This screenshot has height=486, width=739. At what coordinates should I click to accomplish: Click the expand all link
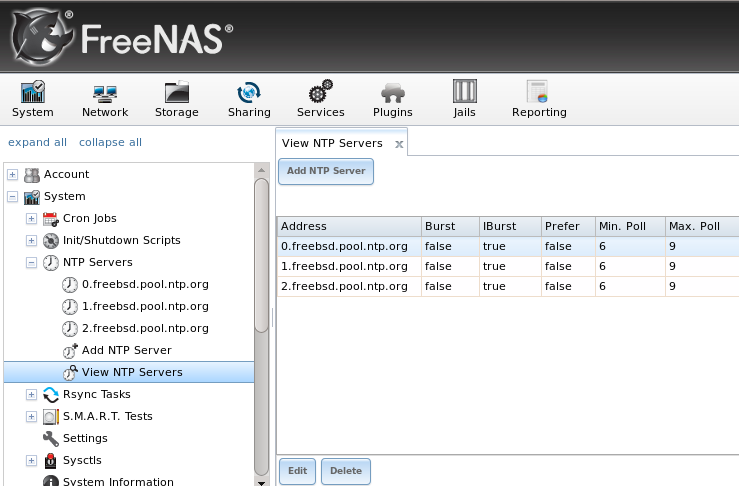pos(37,142)
